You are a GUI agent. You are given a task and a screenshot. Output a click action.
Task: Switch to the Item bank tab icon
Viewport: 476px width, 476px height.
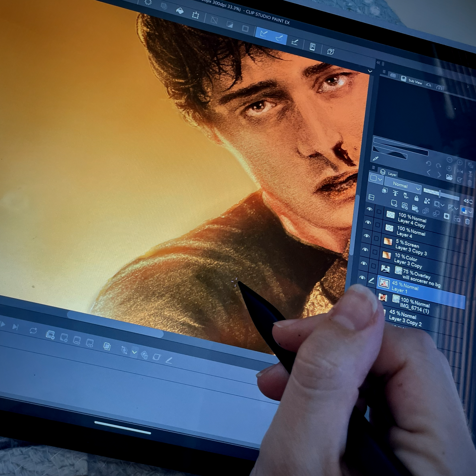pyautogui.click(x=428, y=85)
